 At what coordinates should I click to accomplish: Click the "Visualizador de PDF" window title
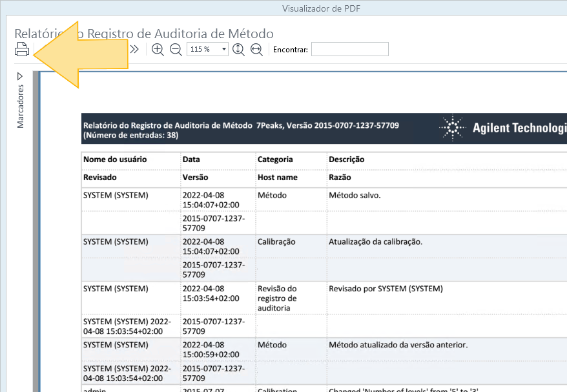point(321,8)
